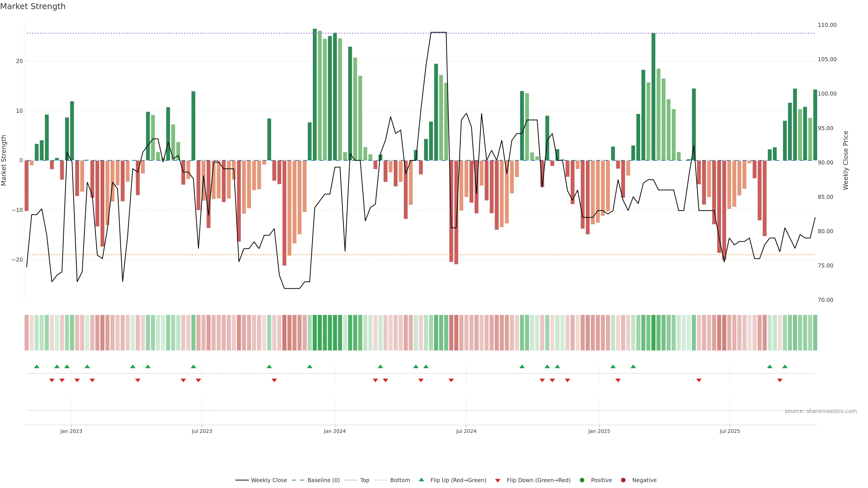Click green triangle icon beside Flip Up legend
868x488 pixels.
click(421, 480)
